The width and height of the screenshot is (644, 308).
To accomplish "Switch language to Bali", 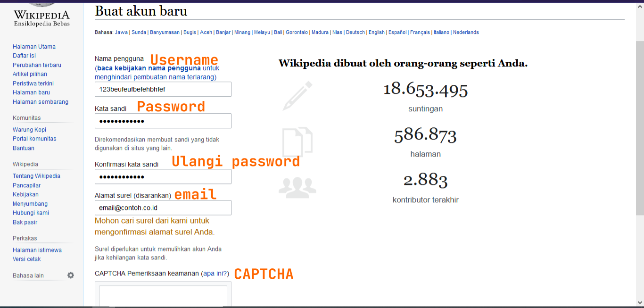I will pos(278,33).
